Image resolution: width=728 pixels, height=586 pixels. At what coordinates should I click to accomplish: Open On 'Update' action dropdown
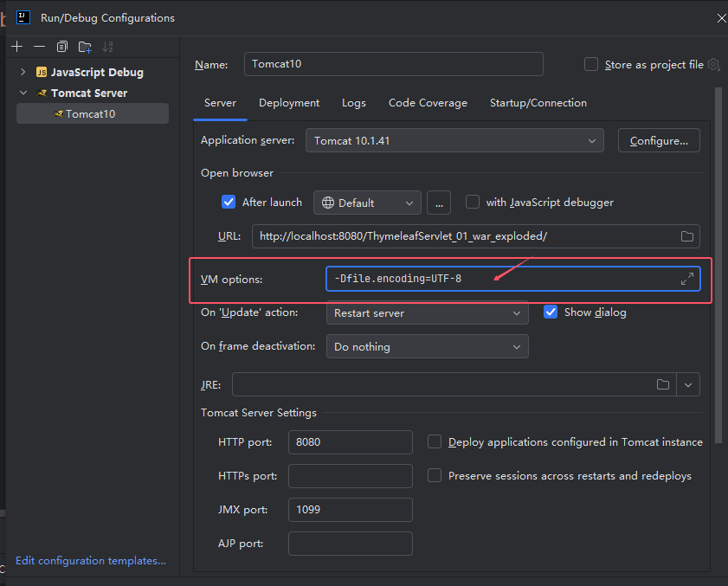tap(427, 313)
